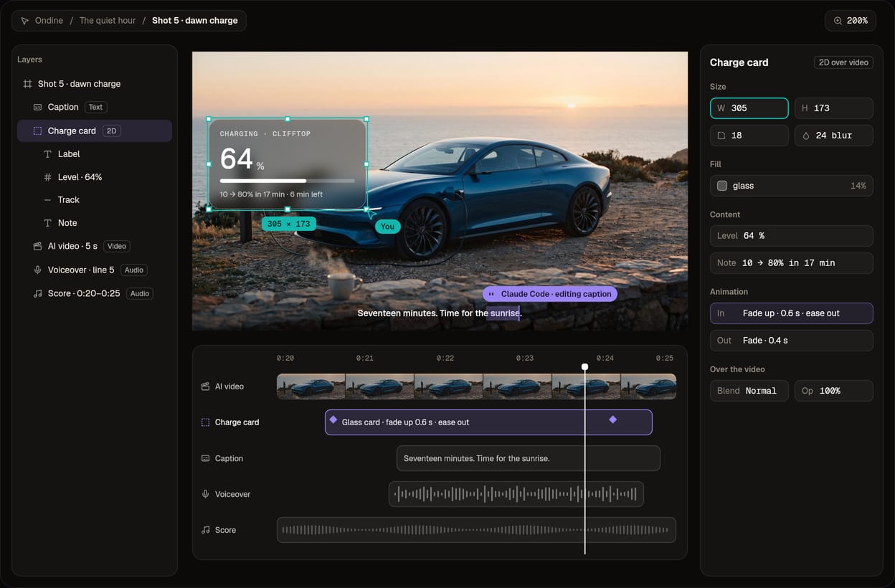Select the Glass card clip on the timeline
This screenshot has width=895, height=588.
pos(488,422)
